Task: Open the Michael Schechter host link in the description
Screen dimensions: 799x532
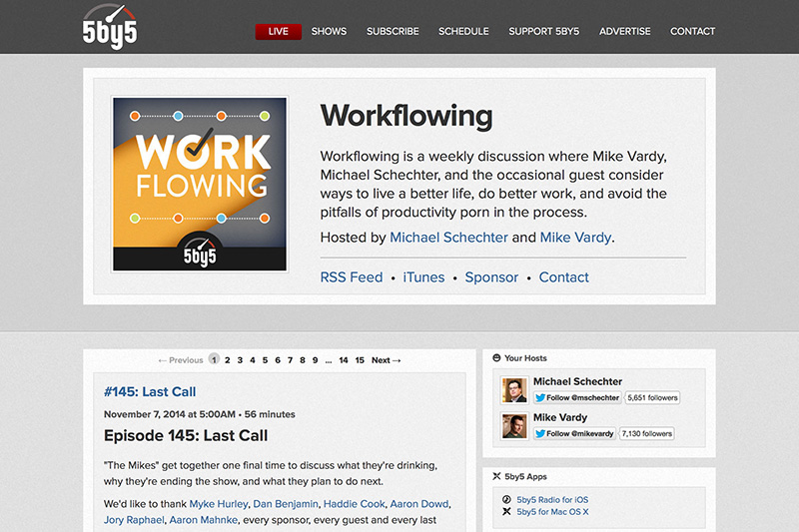Action: coord(448,238)
